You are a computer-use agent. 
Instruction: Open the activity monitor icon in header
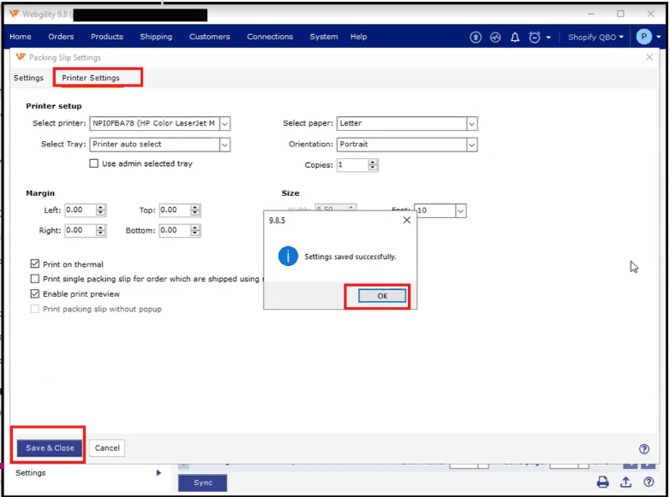point(495,37)
